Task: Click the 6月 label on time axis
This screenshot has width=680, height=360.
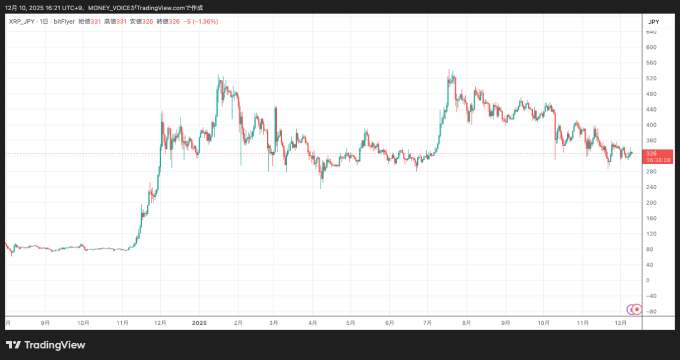Action: [x=389, y=323]
